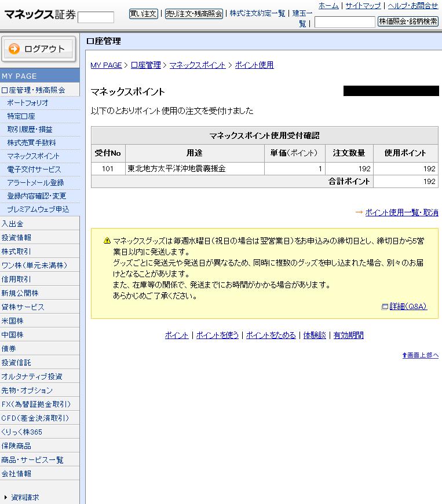Open the サイトマップ link

click(x=363, y=5)
